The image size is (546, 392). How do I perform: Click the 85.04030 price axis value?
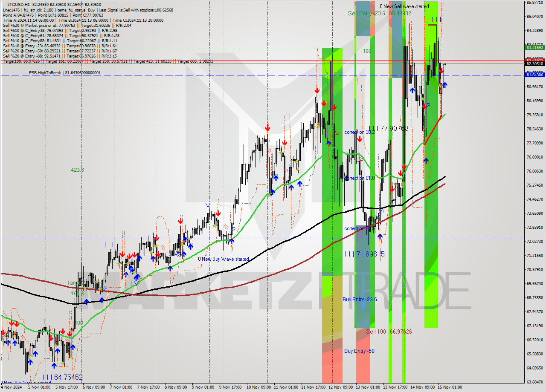[x=535, y=16]
